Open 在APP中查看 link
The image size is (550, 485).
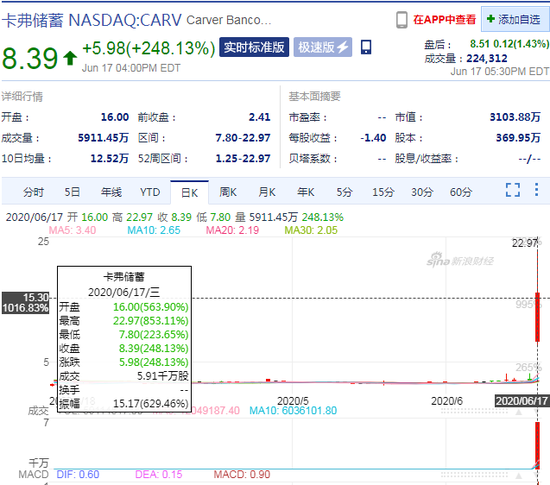pos(444,20)
